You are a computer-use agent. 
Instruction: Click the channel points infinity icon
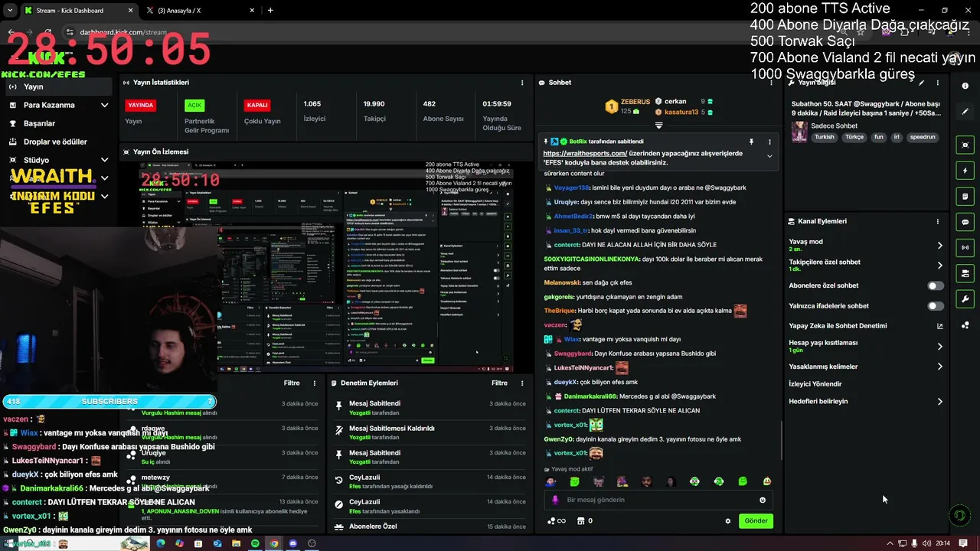click(x=557, y=521)
